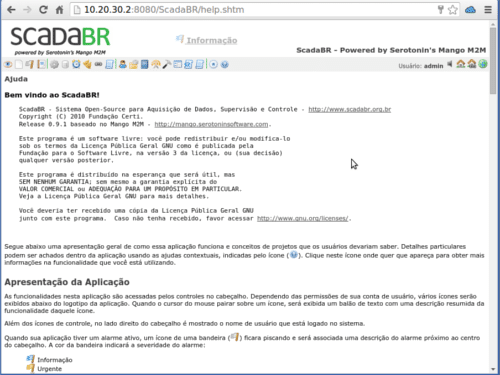Click cloud extension icon in browser

click(470, 10)
